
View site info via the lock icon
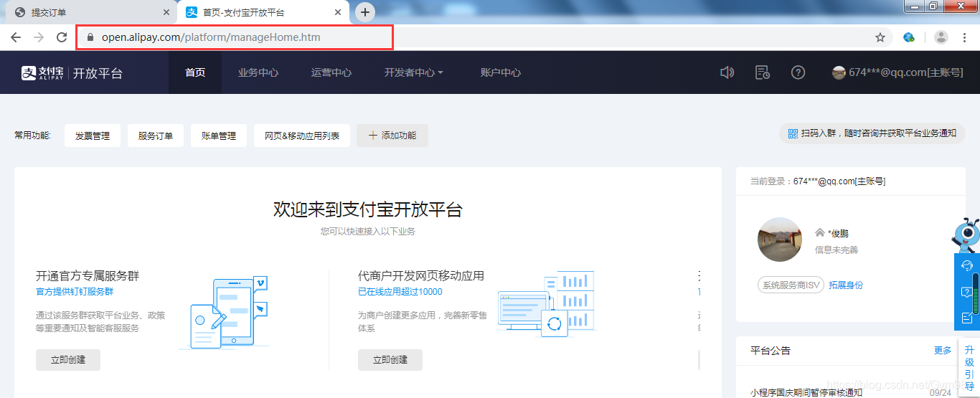coord(90,37)
